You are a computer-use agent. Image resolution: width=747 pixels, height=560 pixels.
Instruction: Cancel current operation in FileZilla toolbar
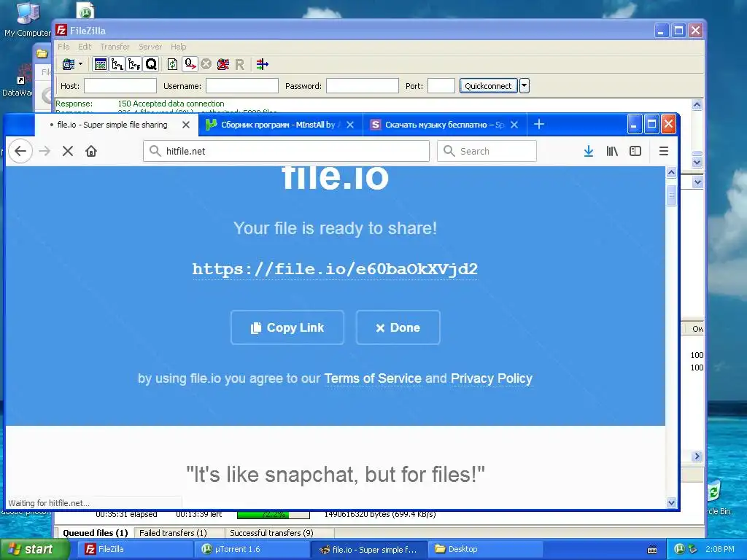coord(206,64)
